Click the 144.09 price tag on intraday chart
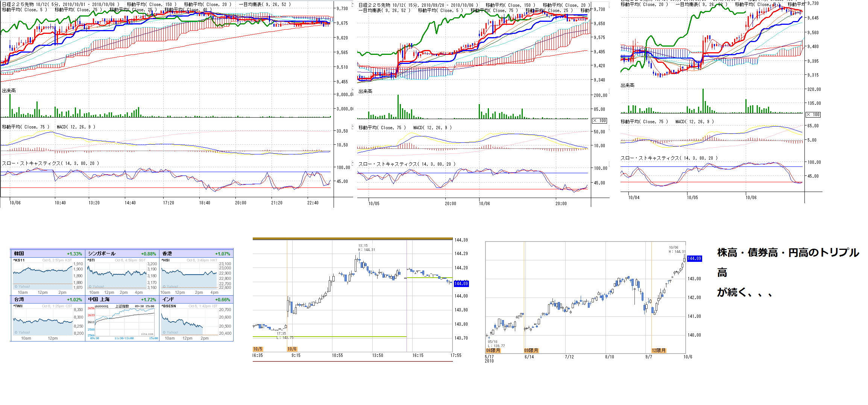Image resolution: width=868 pixels, height=405 pixels. [x=461, y=284]
